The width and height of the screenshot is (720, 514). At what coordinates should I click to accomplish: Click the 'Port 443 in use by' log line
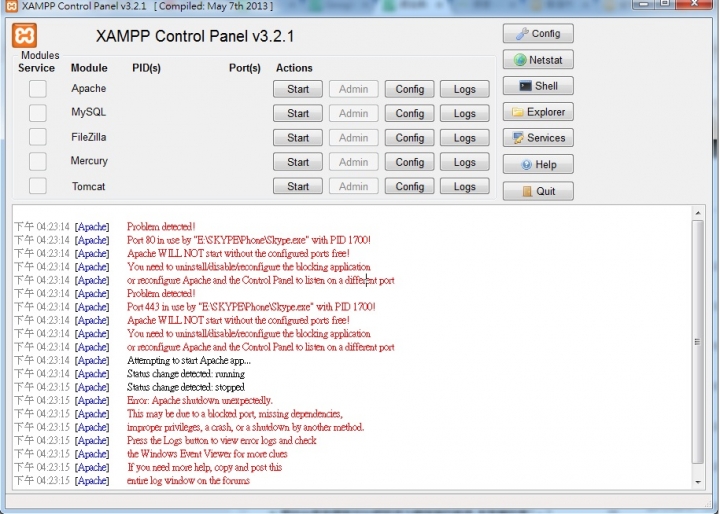(251, 307)
